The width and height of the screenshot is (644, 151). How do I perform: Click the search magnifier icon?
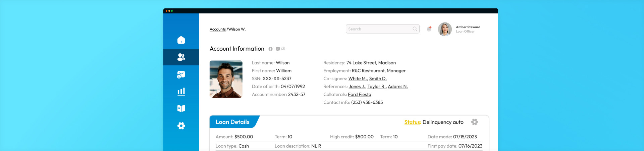(415, 29)
